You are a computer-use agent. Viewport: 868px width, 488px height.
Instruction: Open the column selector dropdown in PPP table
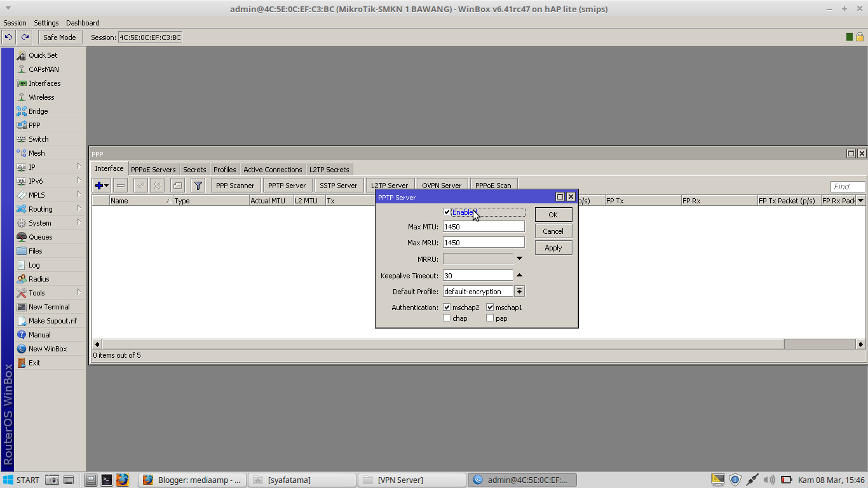click(861, 201)
